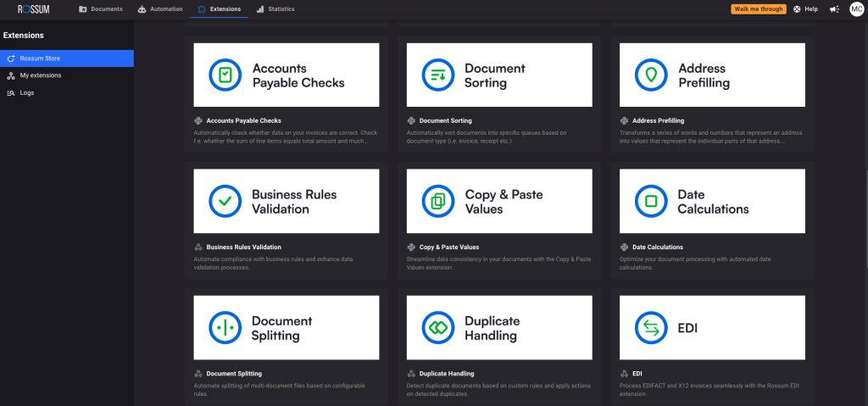Open the Document Splitting banner

[287, 327]
